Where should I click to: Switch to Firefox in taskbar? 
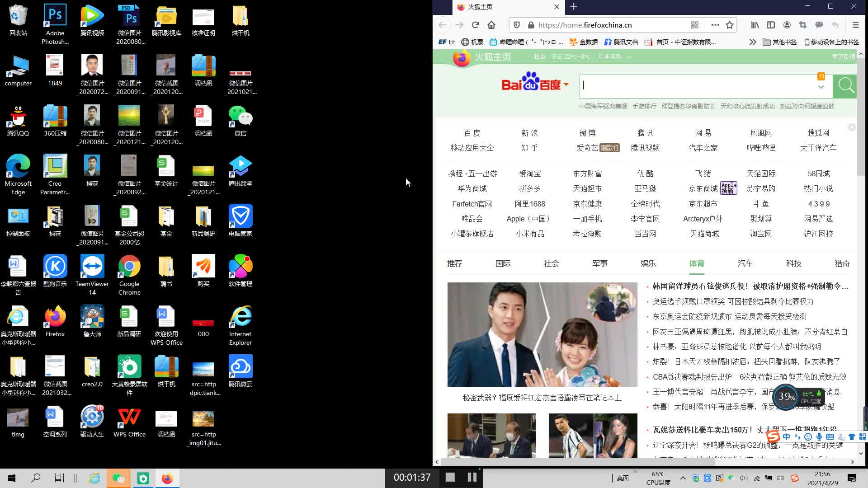167,478
